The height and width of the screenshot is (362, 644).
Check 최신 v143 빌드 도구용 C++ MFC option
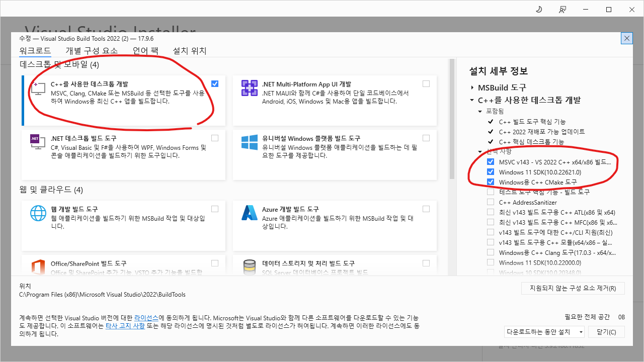click(x=491, y=222)
